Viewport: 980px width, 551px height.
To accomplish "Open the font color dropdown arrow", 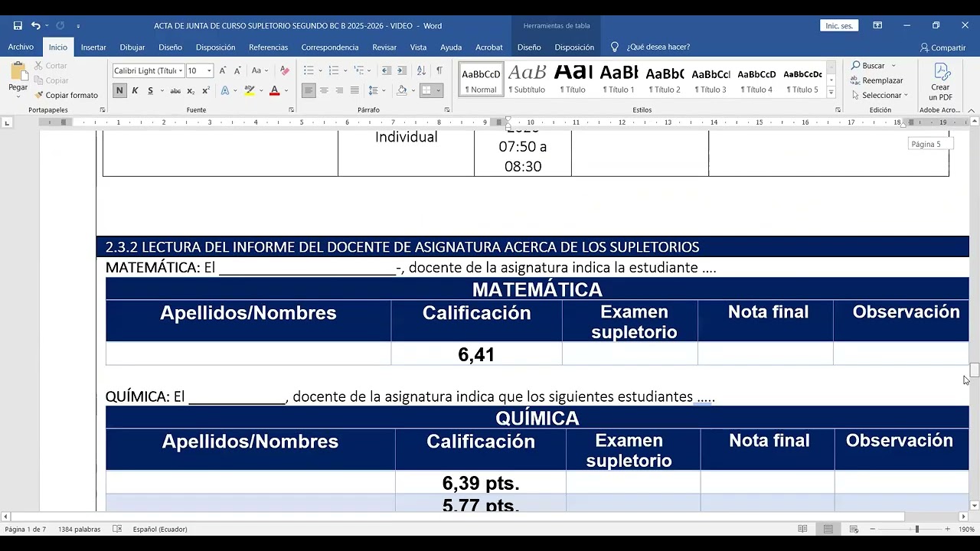I will pos(286,90).
